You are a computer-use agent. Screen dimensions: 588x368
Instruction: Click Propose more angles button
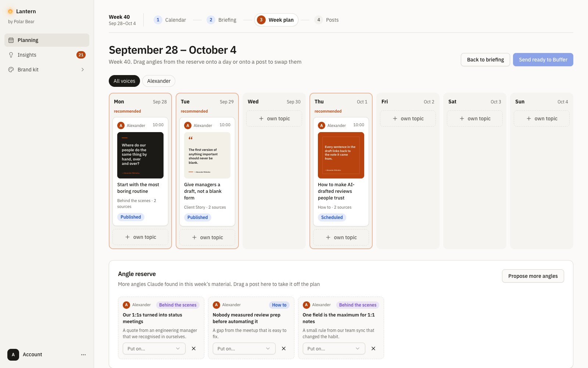coord(533,276)
